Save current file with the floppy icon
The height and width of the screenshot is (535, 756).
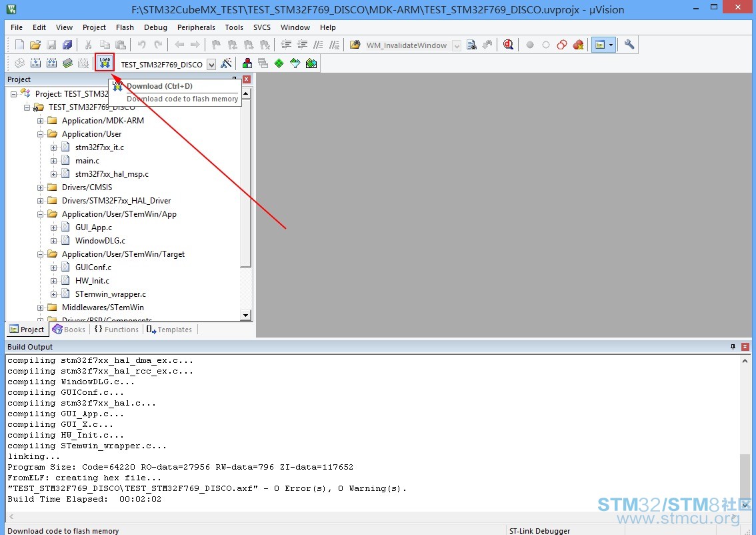click(51, 45)
